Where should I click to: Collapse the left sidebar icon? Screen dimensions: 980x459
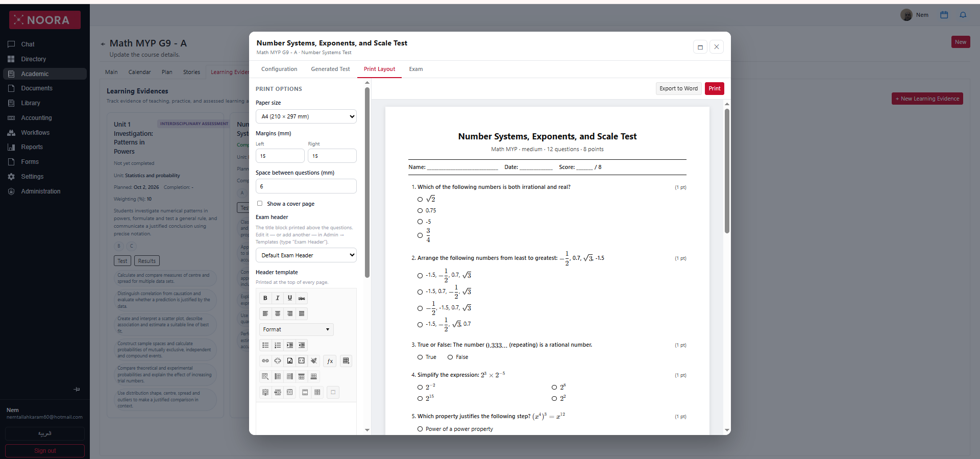point(77,389)
